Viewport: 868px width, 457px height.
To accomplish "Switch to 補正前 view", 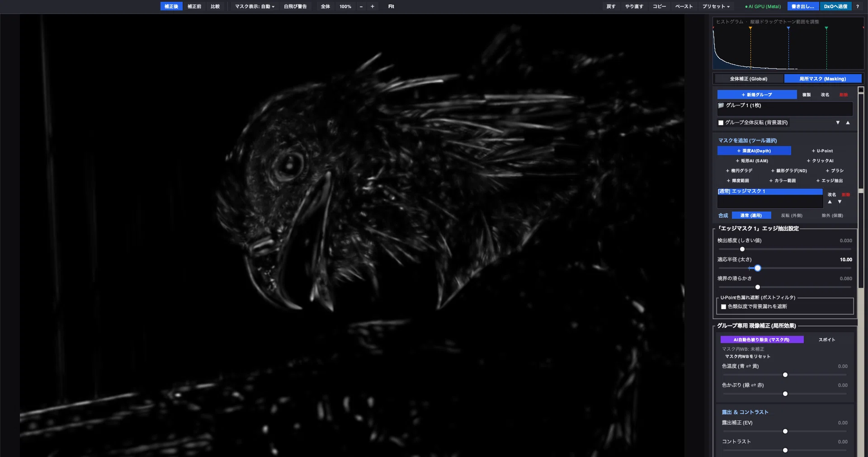I will point(194,6).
